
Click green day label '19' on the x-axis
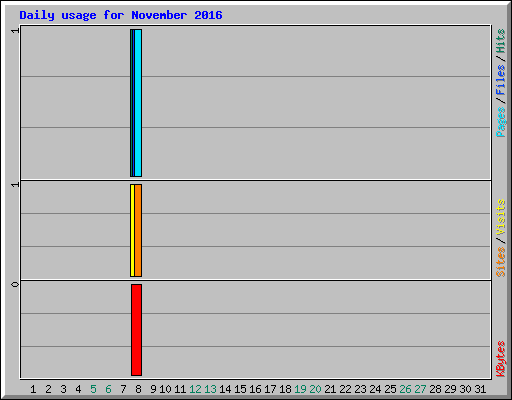300,389
